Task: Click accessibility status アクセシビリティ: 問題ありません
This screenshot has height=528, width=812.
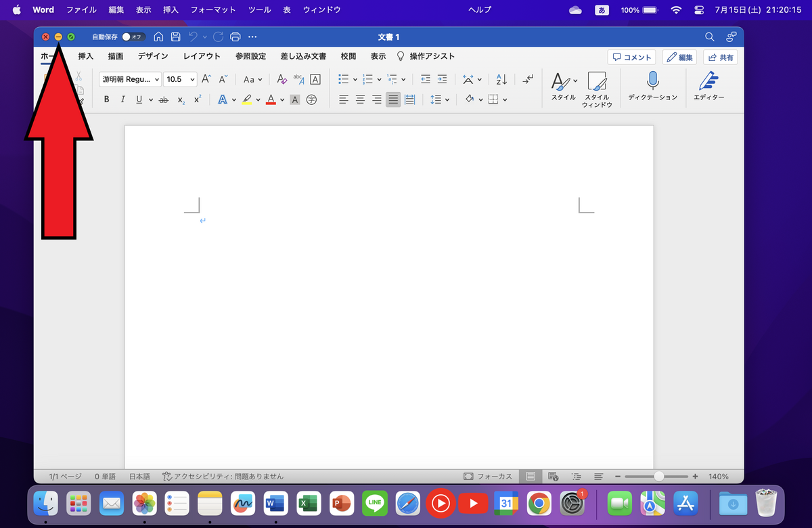Action: point(223,477)
